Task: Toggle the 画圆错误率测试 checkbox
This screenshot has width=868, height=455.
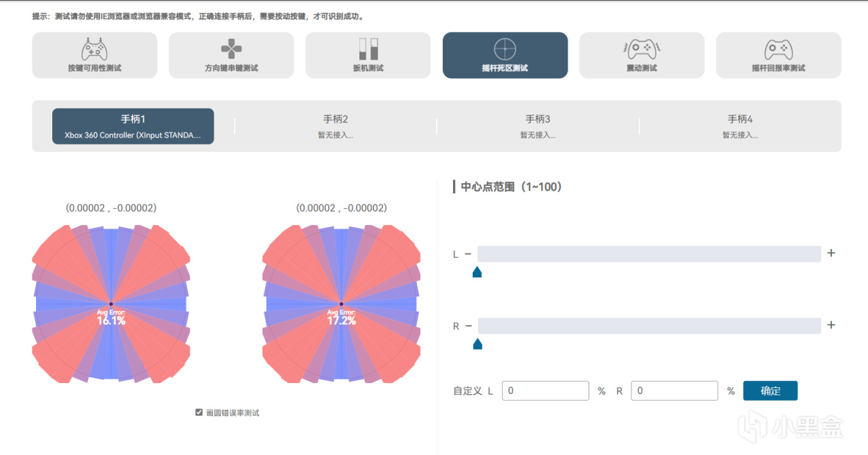Action: point(199,412)
